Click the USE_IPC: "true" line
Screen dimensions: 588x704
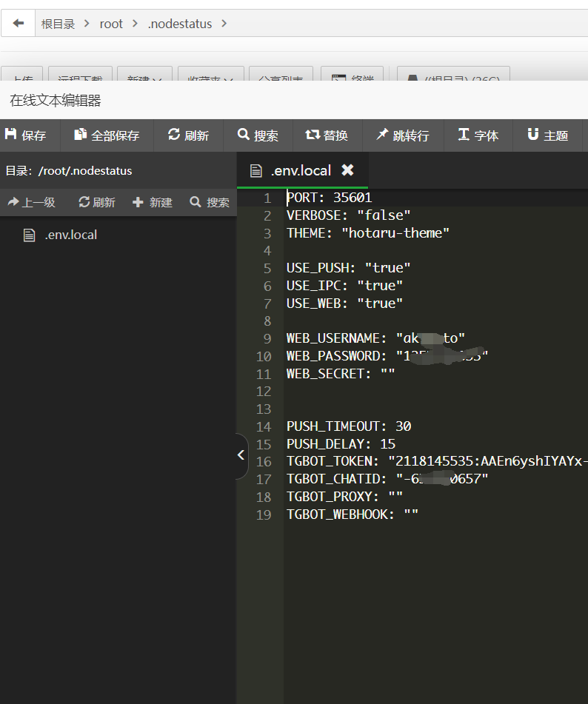344,286
